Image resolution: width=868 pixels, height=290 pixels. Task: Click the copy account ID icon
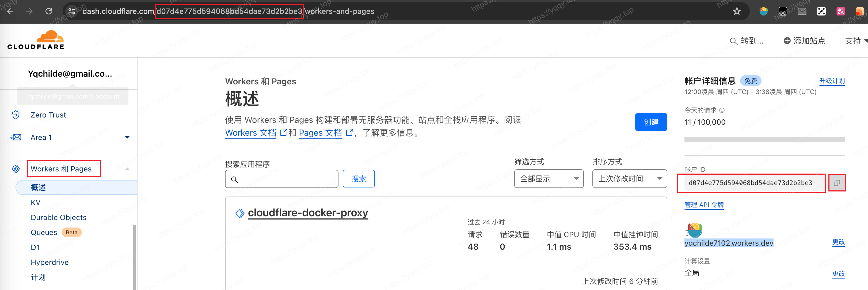tap(837, 183)
